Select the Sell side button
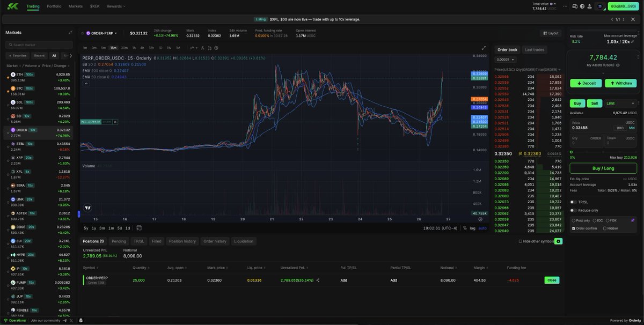644x325 pixels. pos(594,104)
